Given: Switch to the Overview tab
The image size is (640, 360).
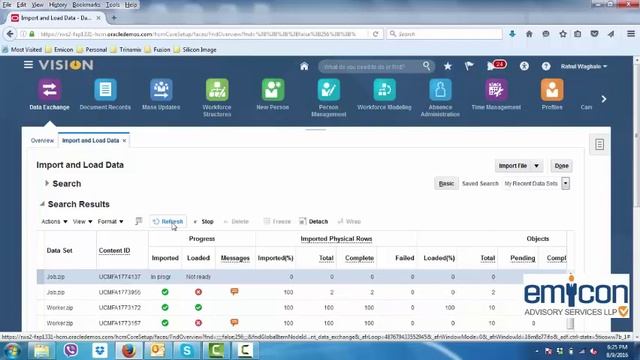Looking at the screenshot, I should 42,140.
